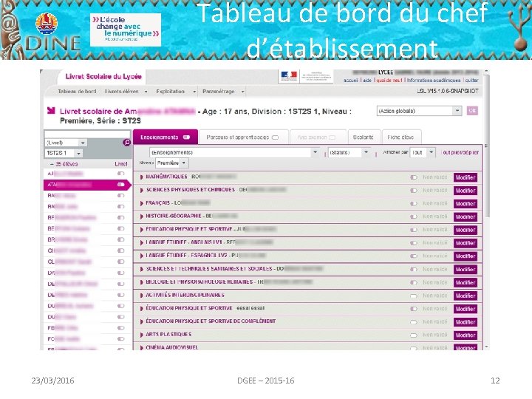Open the (Statuts) filter dropdown
The width and height of the screenshot is (532, 399).
(349, 153)
